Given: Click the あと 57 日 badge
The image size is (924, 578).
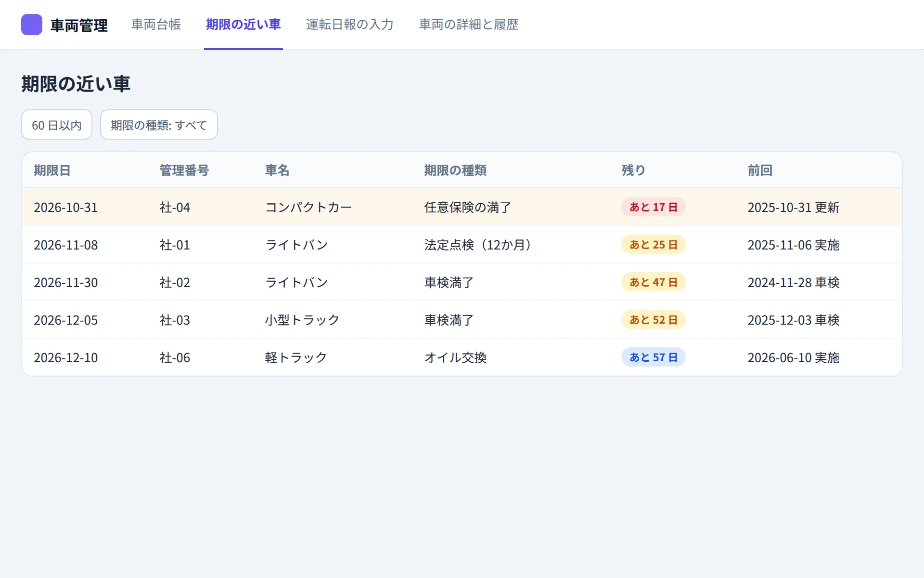Looking at the screenshot, I should [654, 357].
